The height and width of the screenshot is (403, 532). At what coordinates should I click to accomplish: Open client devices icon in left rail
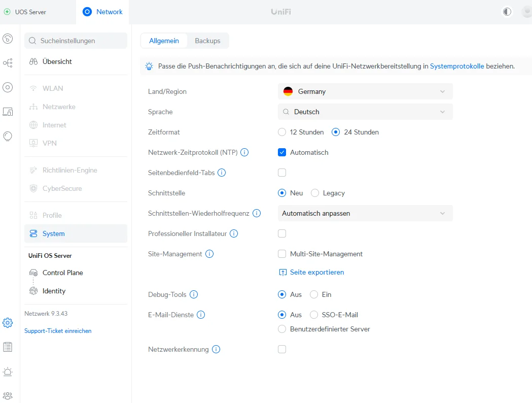(8, 112)
